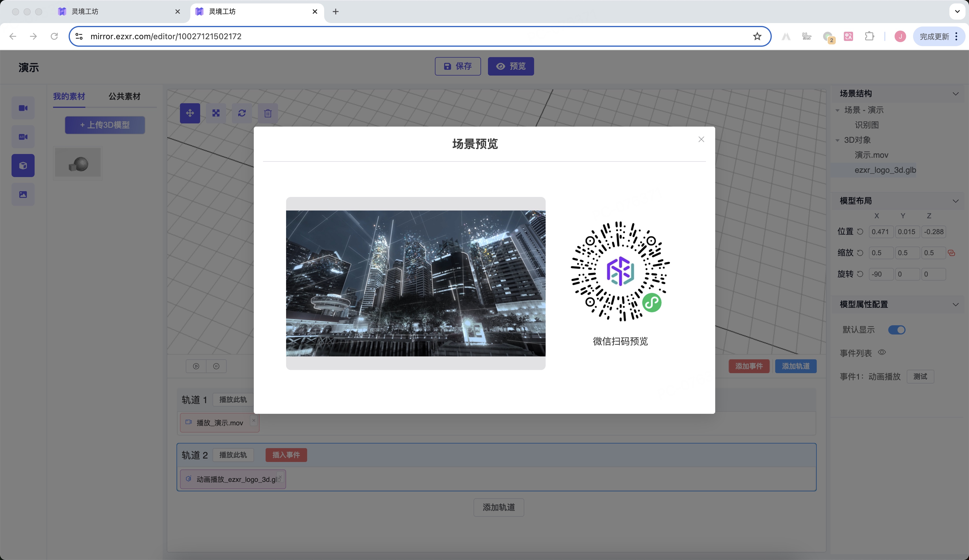The image size is (969, 560).
Task: Reset 位置 values with the reset icon
Action: point(860,232)
